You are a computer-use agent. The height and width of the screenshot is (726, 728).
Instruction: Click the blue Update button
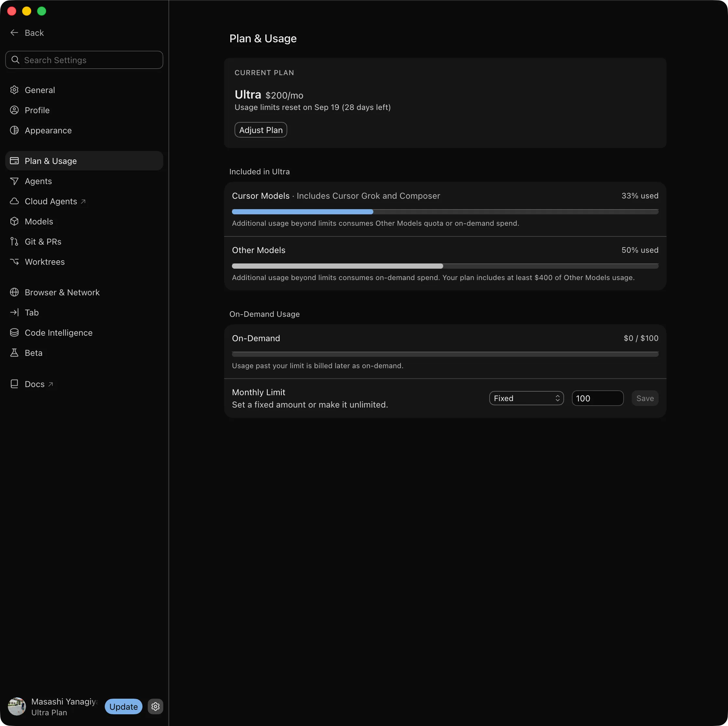(124, 706)
